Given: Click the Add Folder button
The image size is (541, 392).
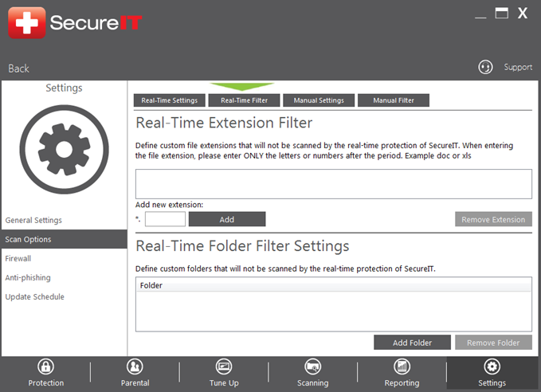Looking at the screenshot, I should pos(412,343).
